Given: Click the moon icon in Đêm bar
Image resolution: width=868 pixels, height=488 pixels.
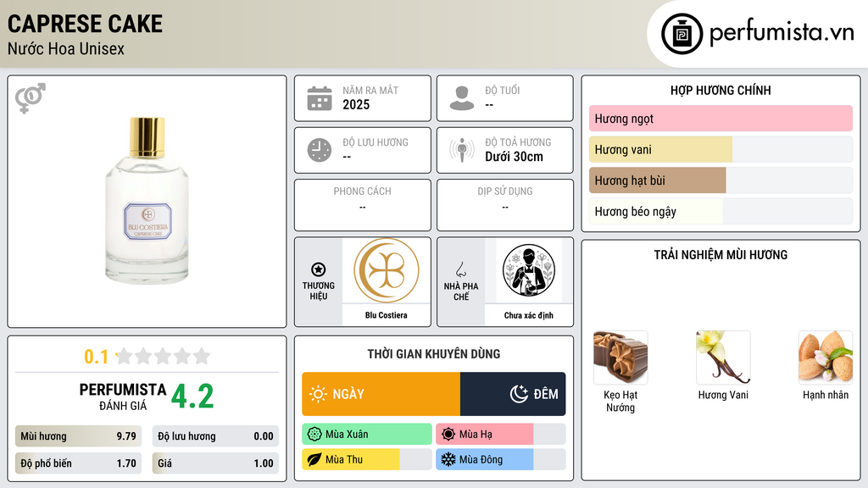Looking at the screenshot, I should (519, 394).
